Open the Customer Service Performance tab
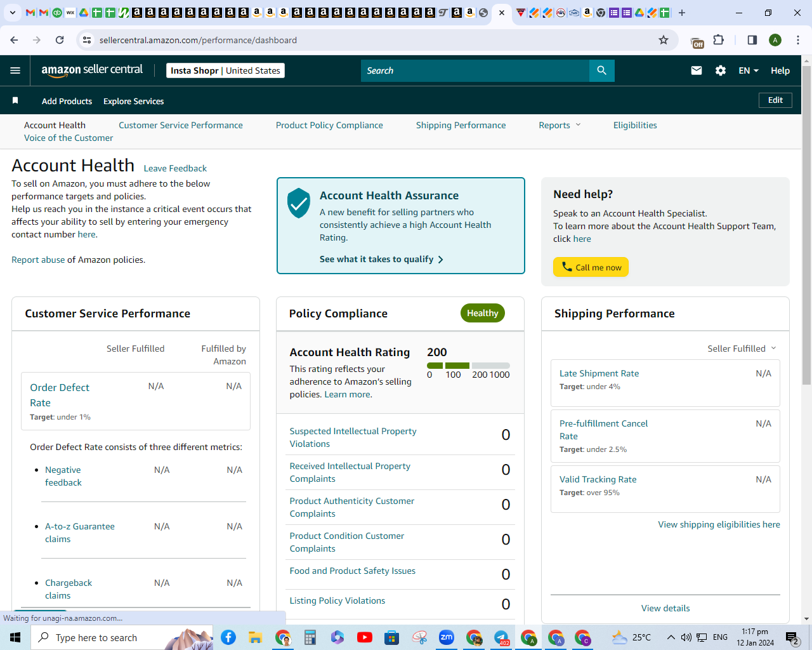812x650 pixels. (181, 125)
